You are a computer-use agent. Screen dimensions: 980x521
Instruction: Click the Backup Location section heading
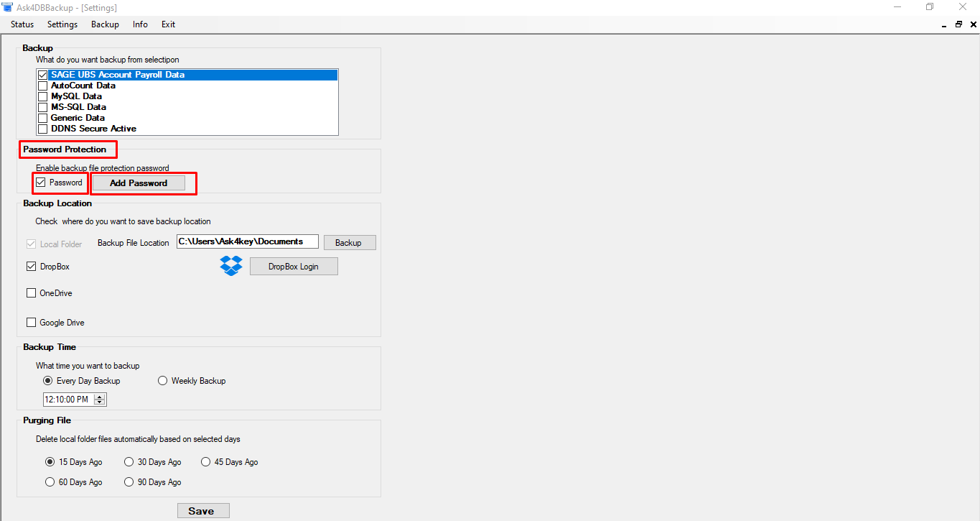57,203
